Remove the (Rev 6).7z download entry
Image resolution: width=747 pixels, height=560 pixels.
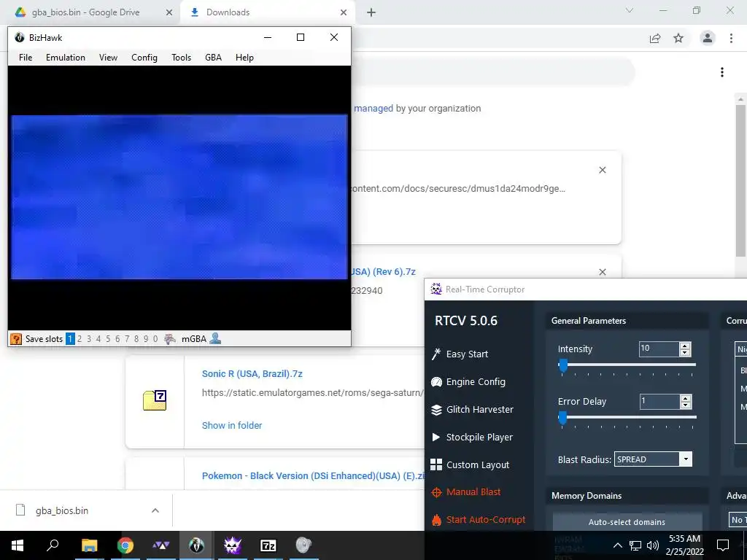[x=602, y=272]
